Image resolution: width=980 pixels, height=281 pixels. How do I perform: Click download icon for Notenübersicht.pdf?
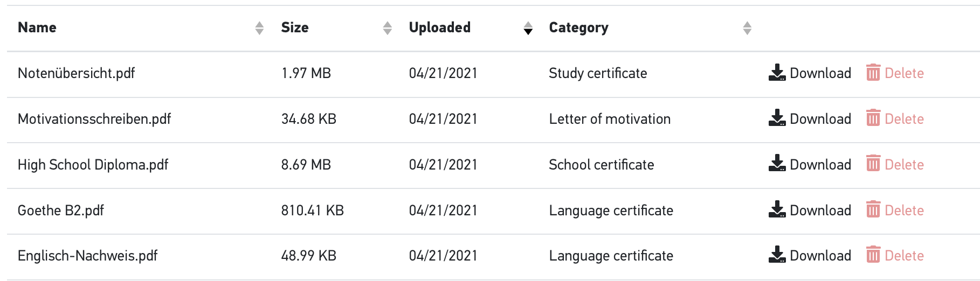[777, 73]
